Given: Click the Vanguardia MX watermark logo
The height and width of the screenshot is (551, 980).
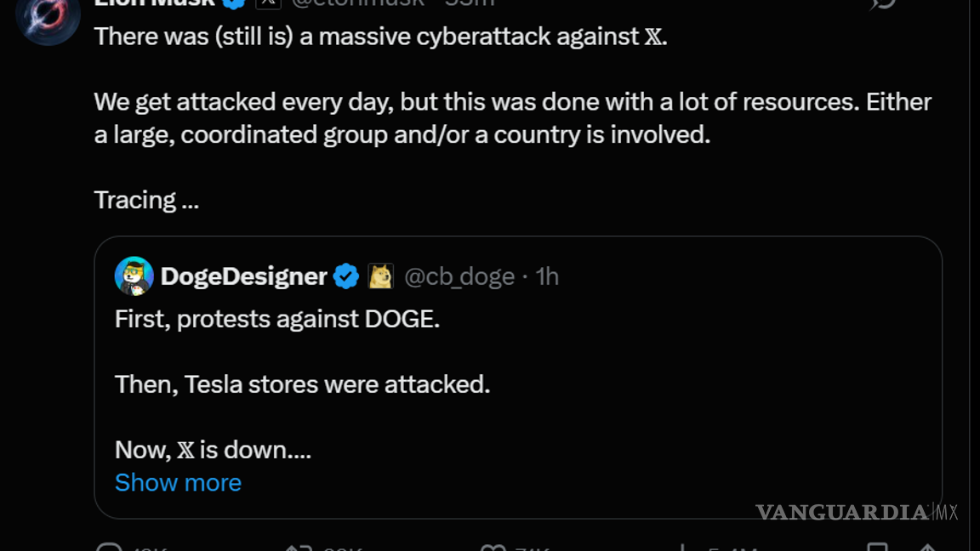Looking at the screenshot, I should 856,512.
